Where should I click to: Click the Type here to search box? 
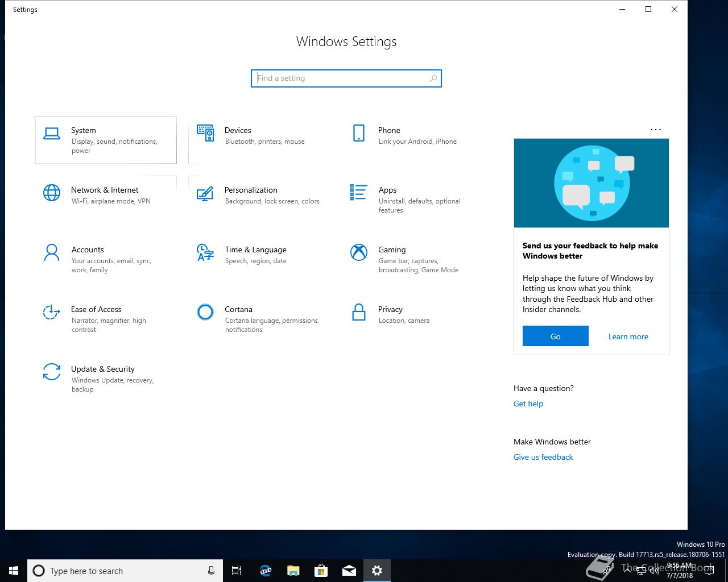click(x=126, y=571)
